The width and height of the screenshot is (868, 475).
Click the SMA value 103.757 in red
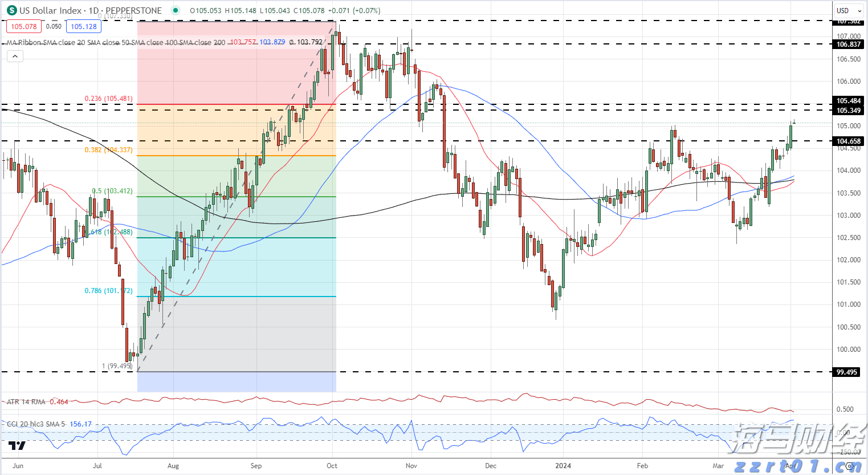tap(243, 42)
